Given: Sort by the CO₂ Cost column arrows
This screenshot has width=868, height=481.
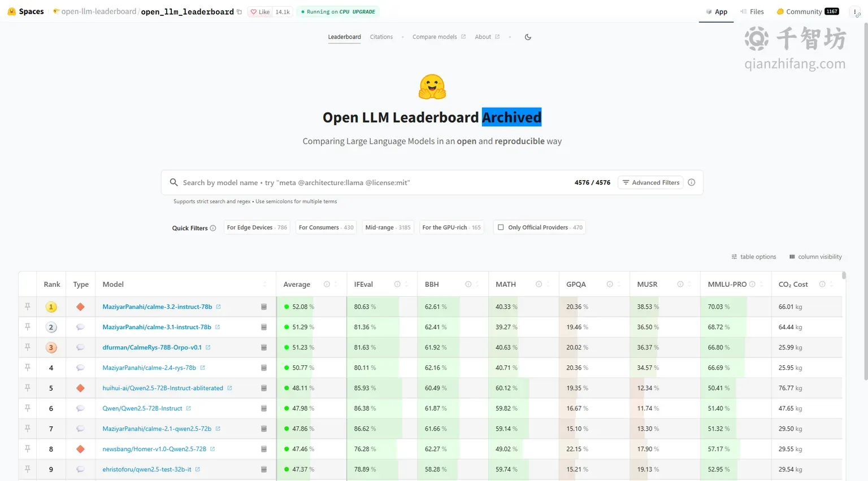Looking at the screenshot, I should pyautogui.click(x=831, y=284).
